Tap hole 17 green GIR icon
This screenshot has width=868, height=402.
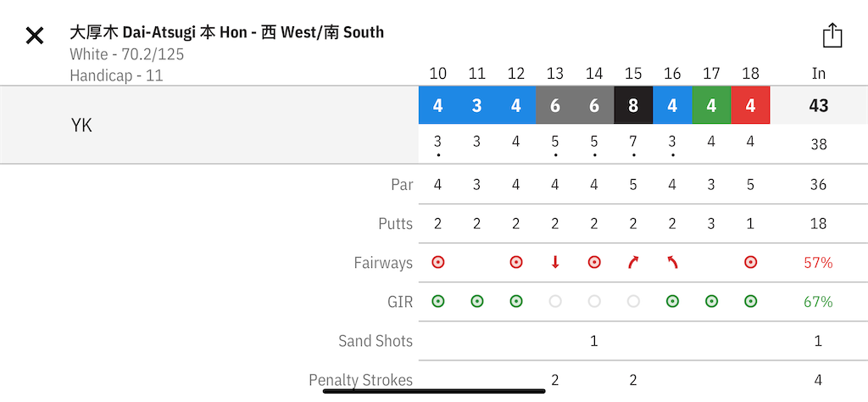pyautogui.click(x=711, y=301)
